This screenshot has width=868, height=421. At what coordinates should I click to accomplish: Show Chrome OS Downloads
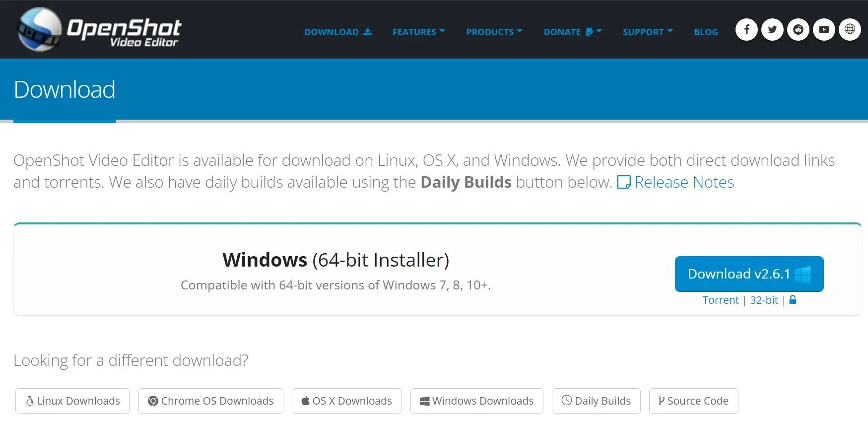pos(211,401)
